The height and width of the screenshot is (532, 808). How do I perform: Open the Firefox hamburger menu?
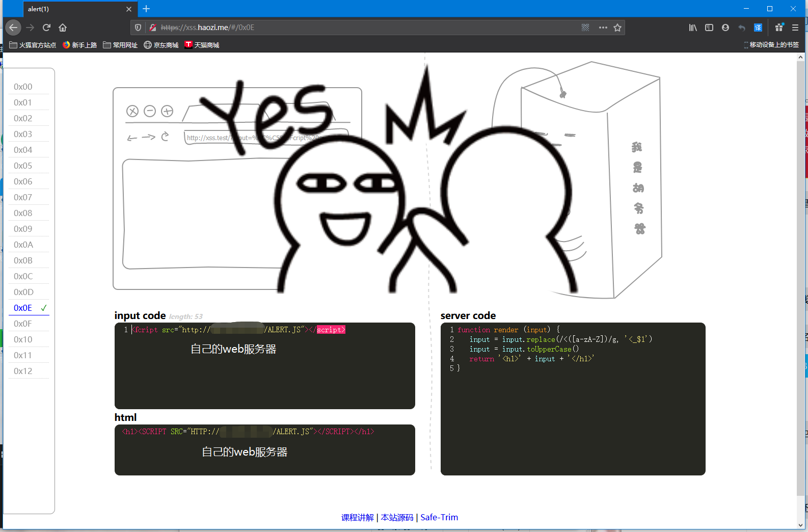tap(795, 28)
